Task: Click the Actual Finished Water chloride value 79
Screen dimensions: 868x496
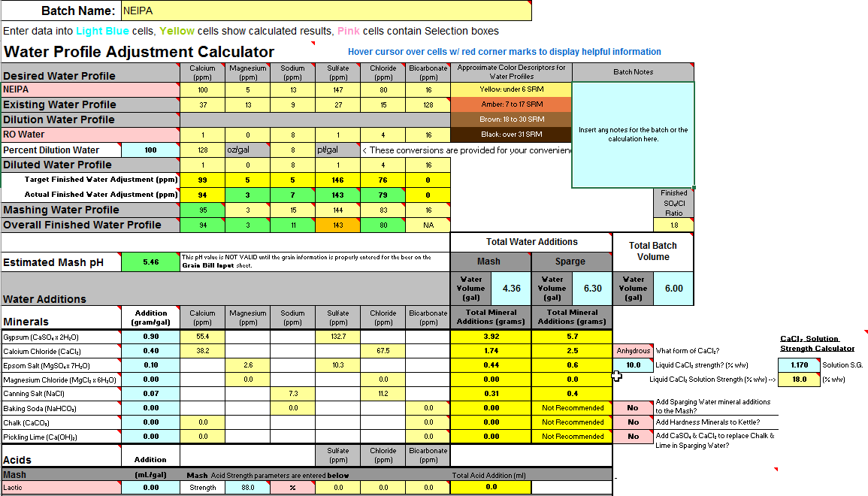Action: [383, 195]
